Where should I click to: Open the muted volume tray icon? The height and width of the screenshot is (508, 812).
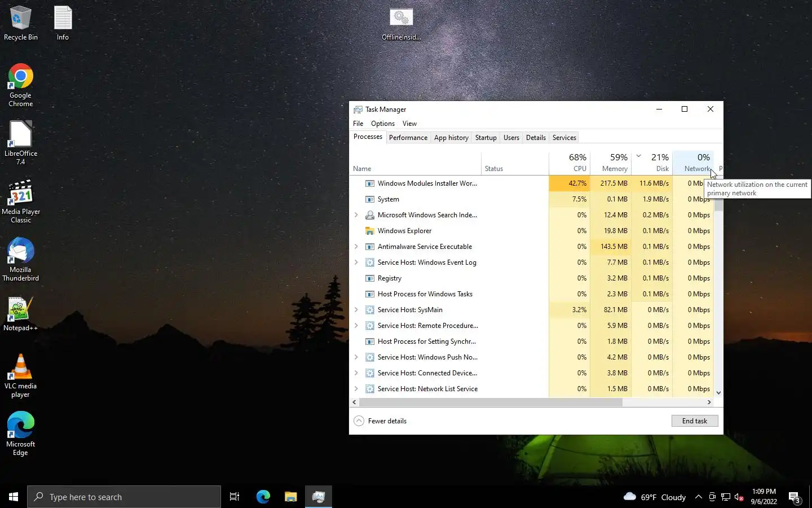coord(739,497)
